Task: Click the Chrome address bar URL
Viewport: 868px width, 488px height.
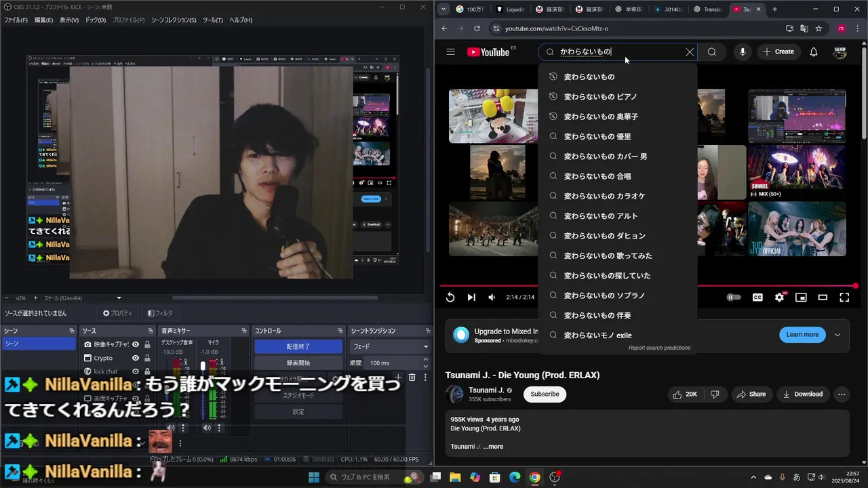Action: [x=556, y=28]
